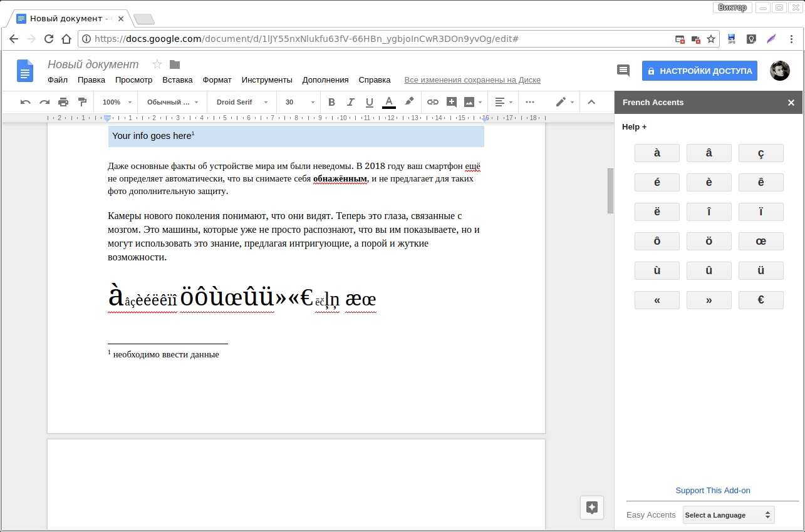Image resolution: width=805 pixels, height=532 pixels.
Task: Open the Support This Add-on link
Action: pos(713,491)
